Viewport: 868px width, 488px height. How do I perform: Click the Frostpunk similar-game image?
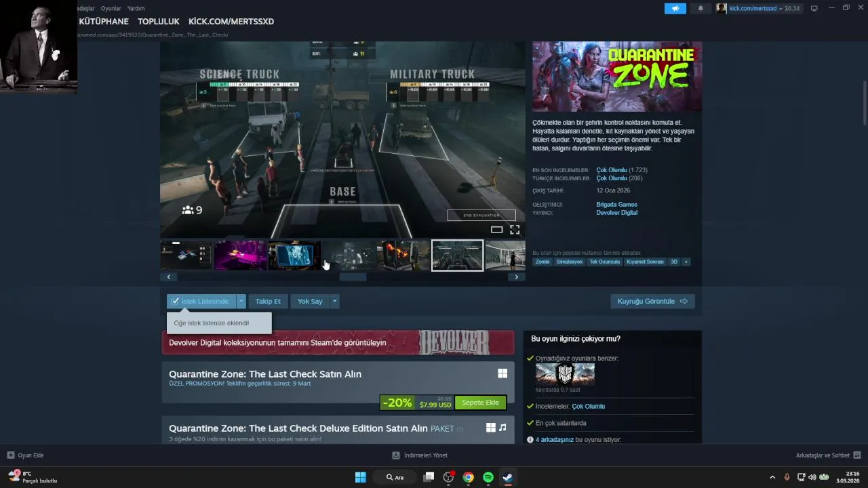click(x=565, y=374)
